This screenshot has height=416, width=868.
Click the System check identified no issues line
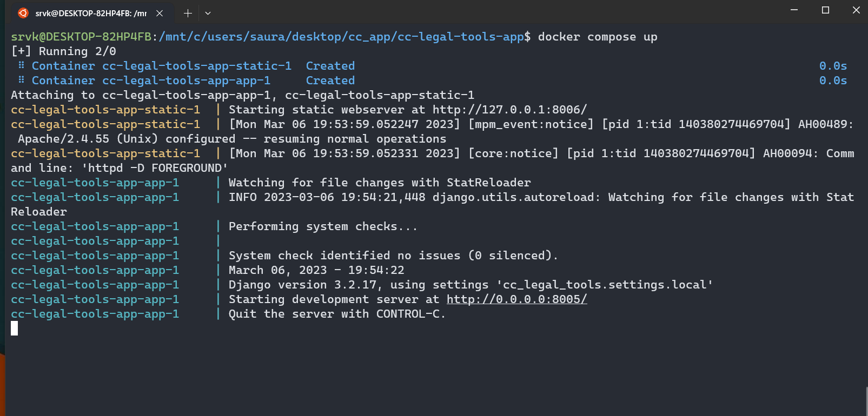tap(393, 255)
